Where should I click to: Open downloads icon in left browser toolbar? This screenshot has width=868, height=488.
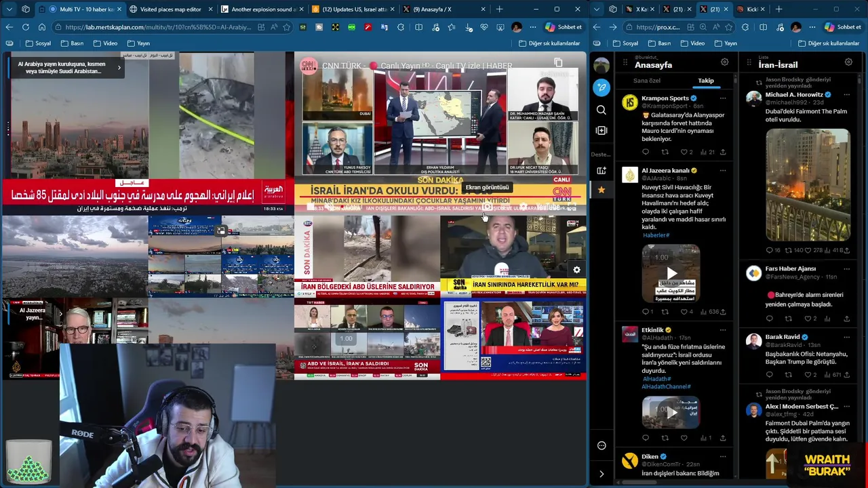[468, 27]
